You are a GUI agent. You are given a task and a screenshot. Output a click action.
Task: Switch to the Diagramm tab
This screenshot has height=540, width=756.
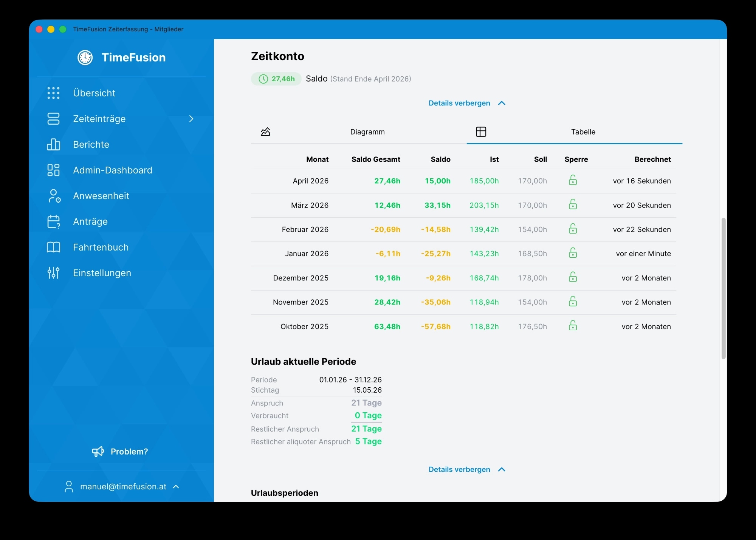[359, 132]
